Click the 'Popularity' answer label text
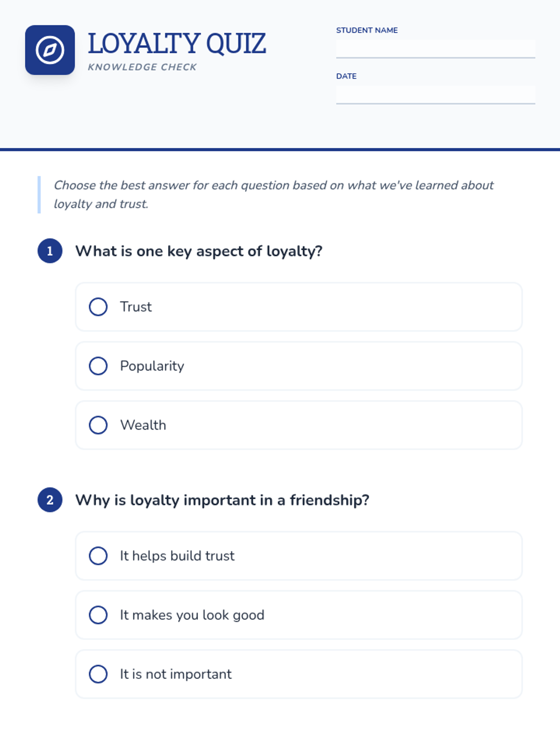Image resolution: width=560 pixels, height=747 pixels. click(152, 366)
